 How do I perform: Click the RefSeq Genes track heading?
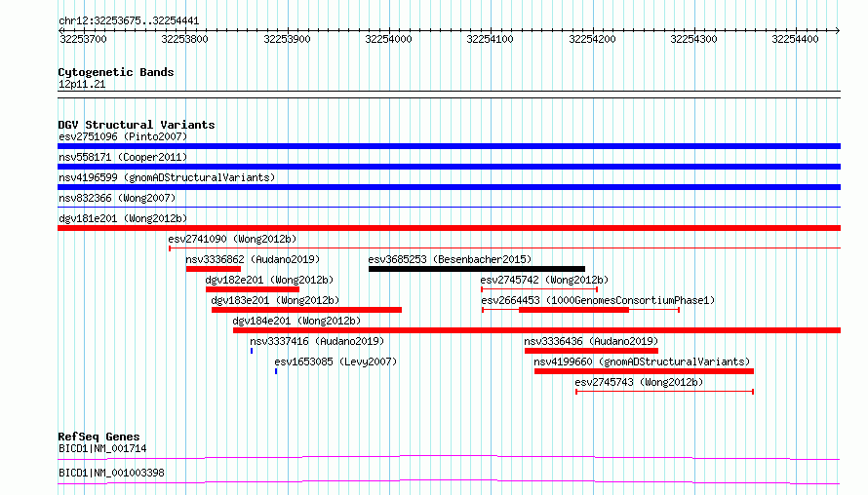[99, 437]
